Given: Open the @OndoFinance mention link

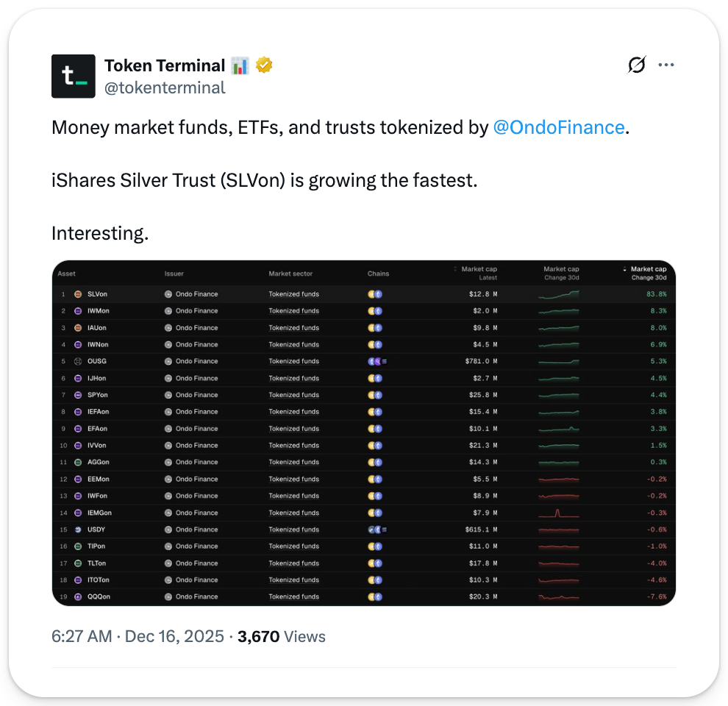Looking at the screenshot, I should (x=559, y=127).
